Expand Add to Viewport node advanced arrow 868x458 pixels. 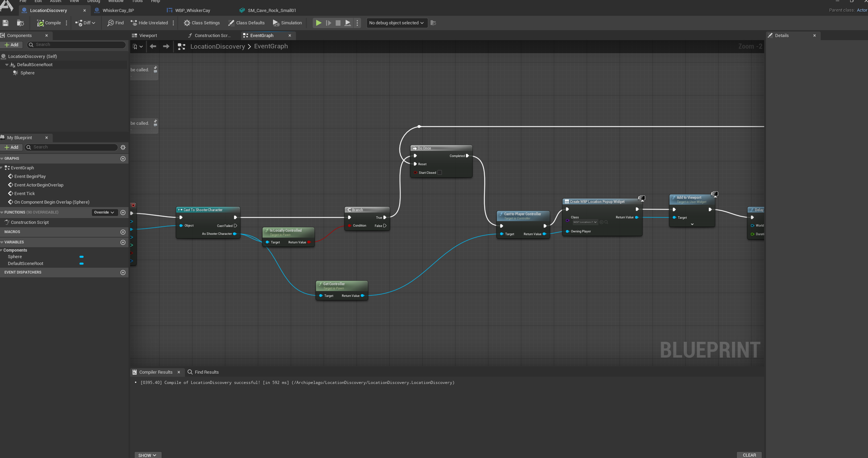pyautogui.click(x=692, y=224)
